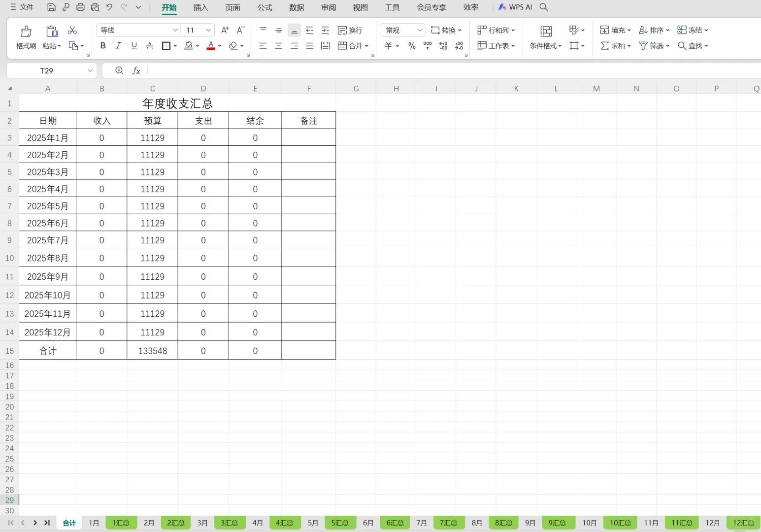Viewport: 761px width, 532px height.
Task: Click the formula bar input field
Action: 453,71
